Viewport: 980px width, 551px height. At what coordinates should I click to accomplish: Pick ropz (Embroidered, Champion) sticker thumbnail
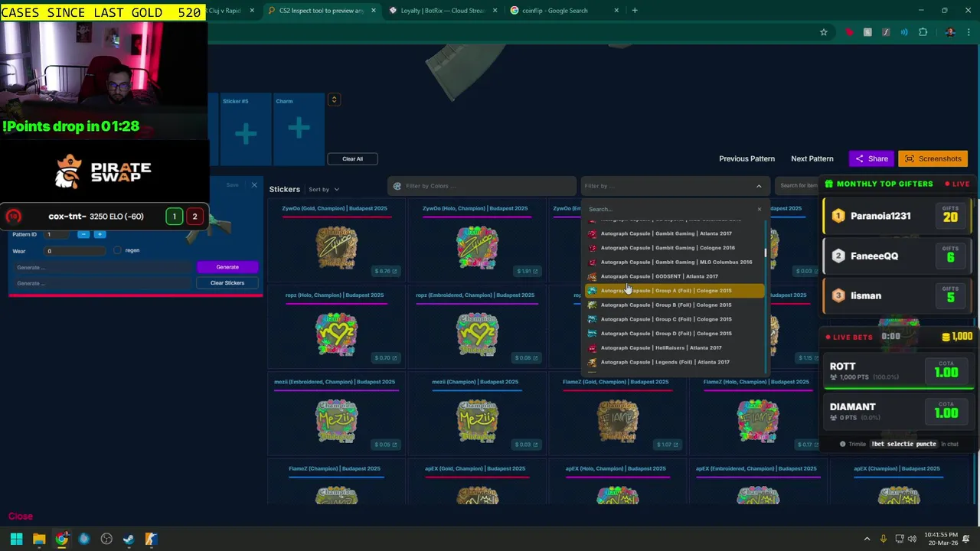pos(477,334)
